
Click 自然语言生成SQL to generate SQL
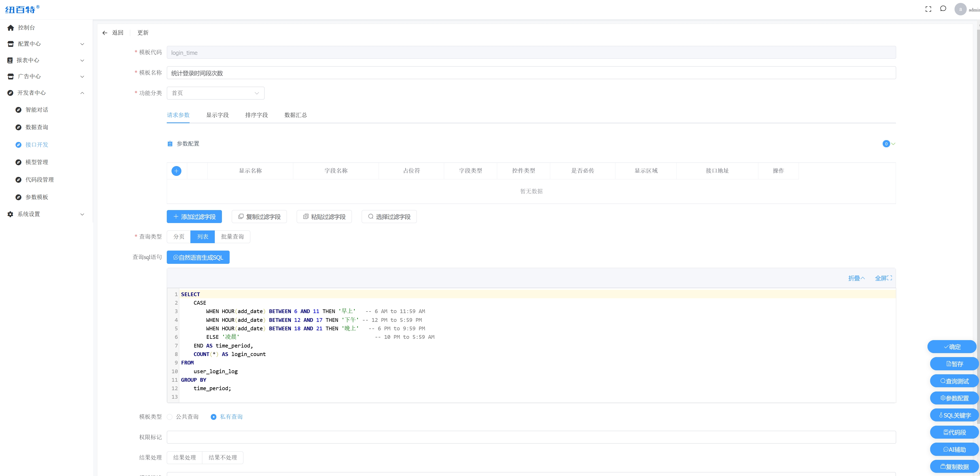coord(198,257)
